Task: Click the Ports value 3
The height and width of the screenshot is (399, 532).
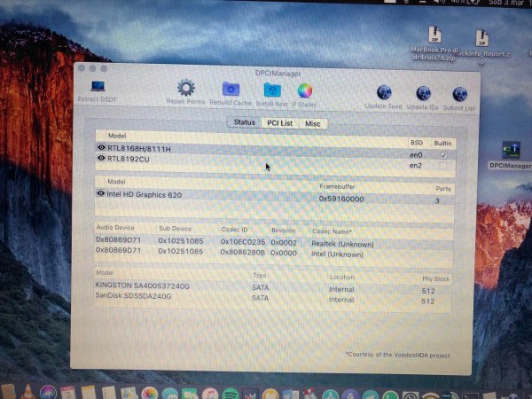Action: [437, 201]
